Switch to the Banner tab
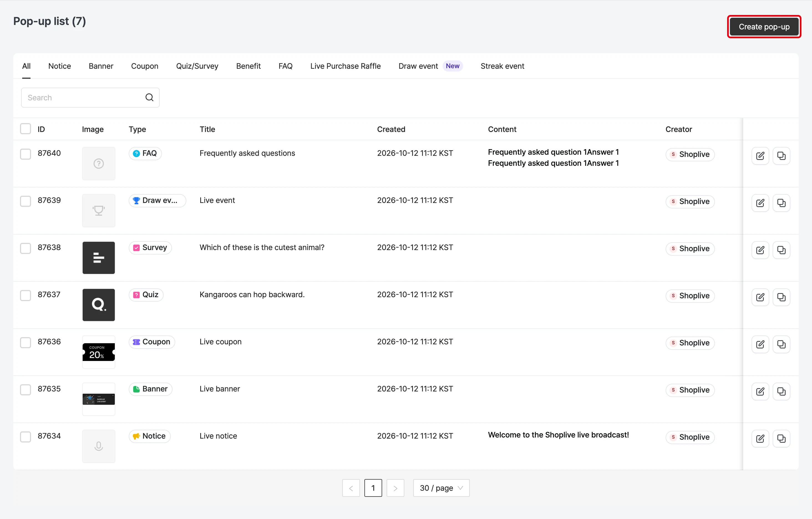 101,66
